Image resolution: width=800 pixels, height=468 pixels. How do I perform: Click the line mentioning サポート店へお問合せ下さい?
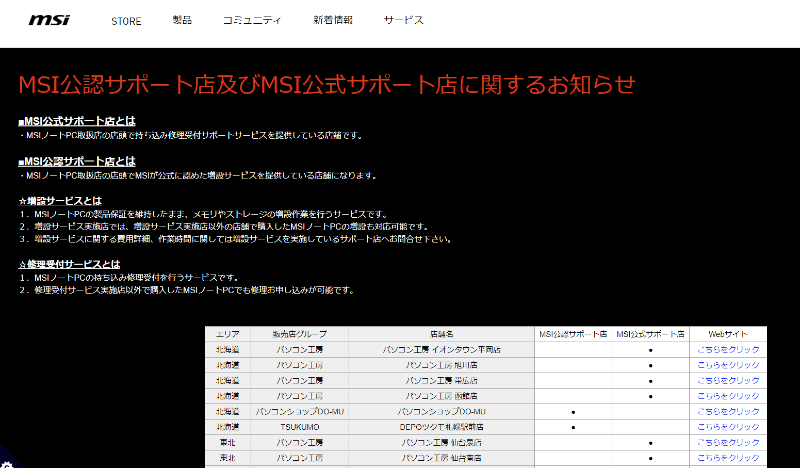235,239
